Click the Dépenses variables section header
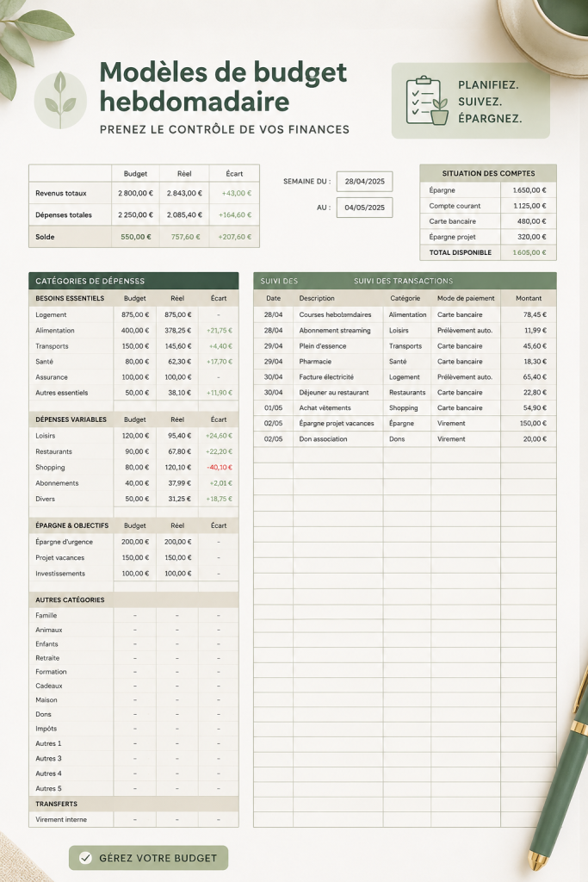The image size is (588, 882). [71, 419]
